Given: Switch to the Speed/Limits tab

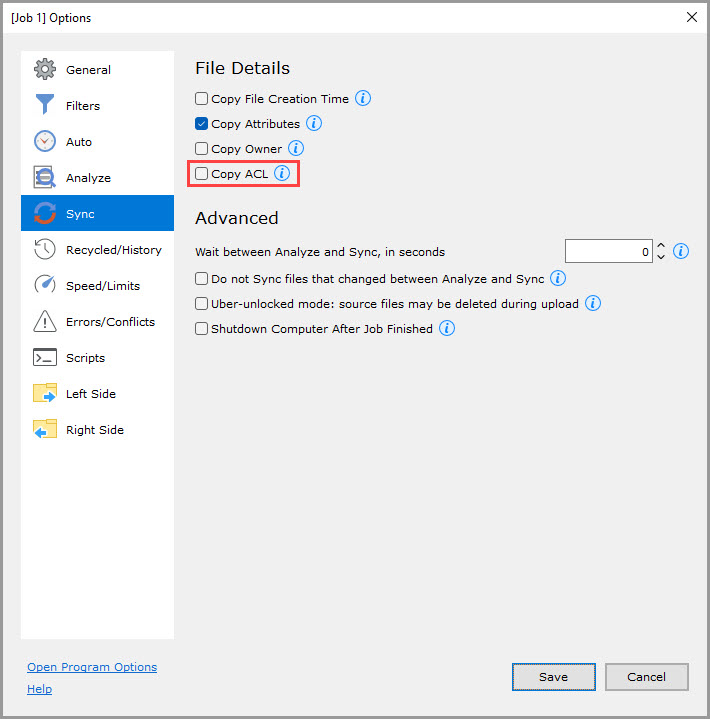Looking at the screenshot, I should point(102,286).
